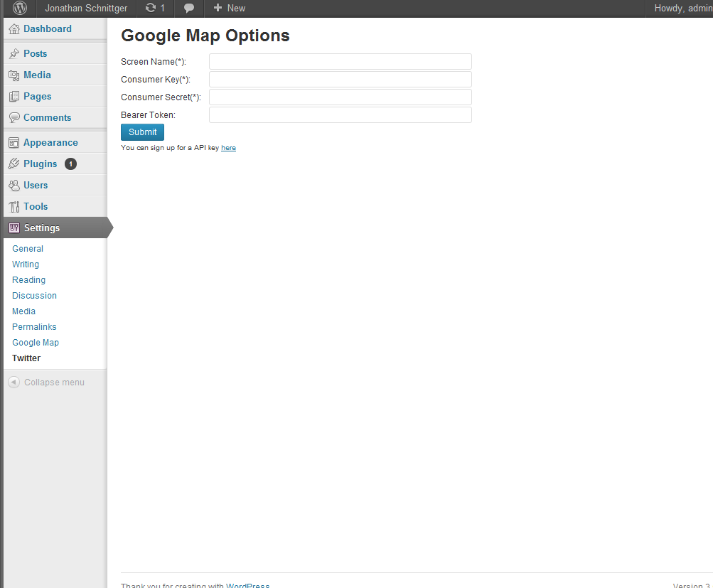Click the updates count number 1
This screenshot has width=713, height=588.
pos(162,9)
